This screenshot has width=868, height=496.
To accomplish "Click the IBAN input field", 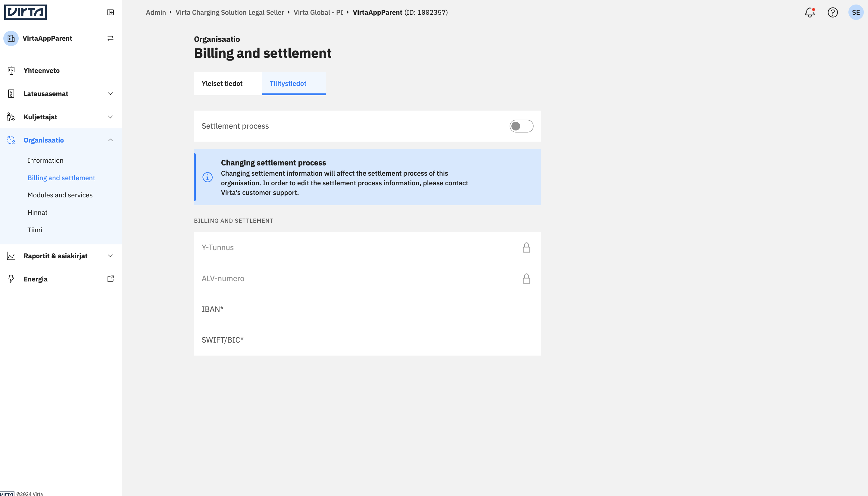I will pyautogui.click(x=367, y=309).
